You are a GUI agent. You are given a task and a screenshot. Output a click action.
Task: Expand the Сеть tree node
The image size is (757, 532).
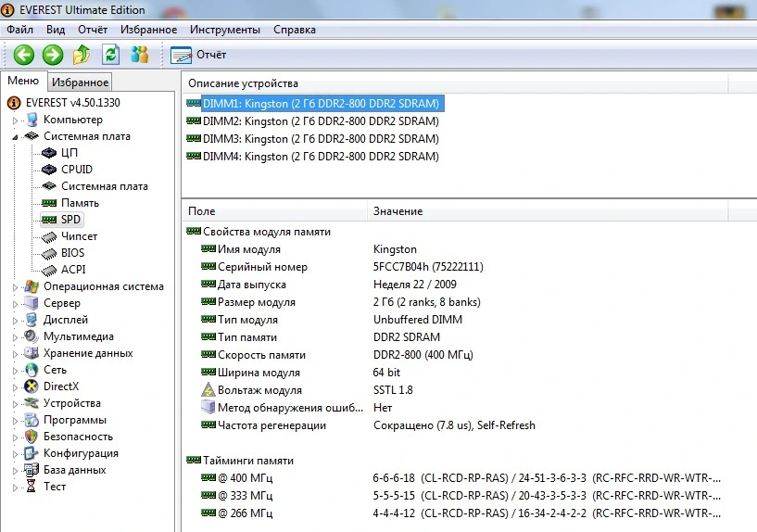point(15,371)
